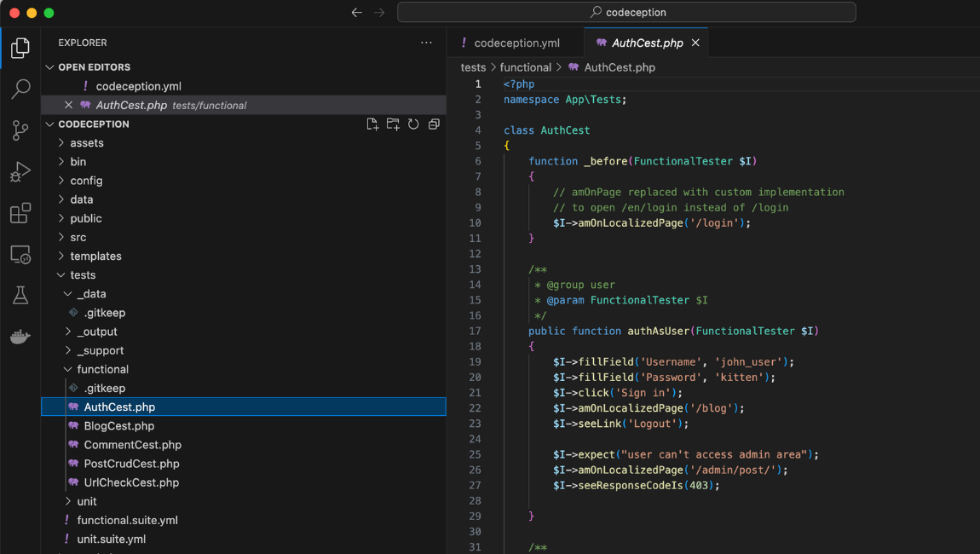Create a new folder via Explorer toolbar
The height and width of the screenshot is (554, 980).
click(x=393, y=124)
